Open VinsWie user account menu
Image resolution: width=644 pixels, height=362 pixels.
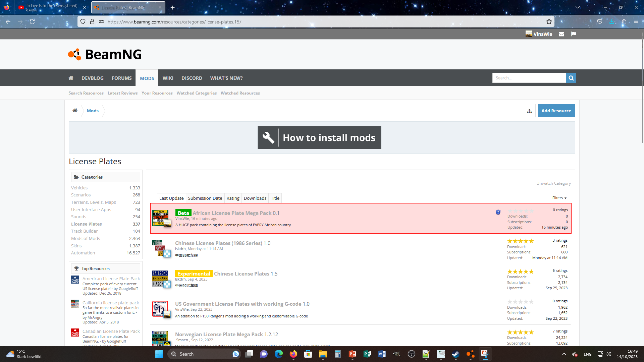(539, 34)
